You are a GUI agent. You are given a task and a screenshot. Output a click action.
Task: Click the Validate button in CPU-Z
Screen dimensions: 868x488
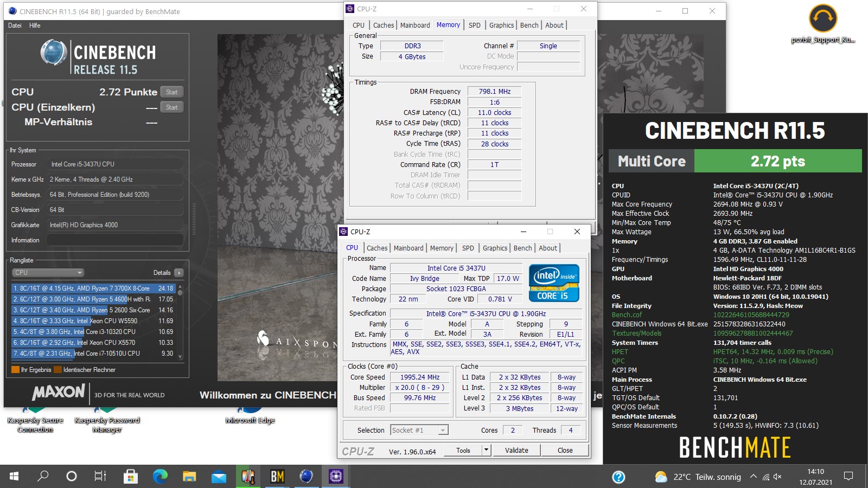[516, 450]
